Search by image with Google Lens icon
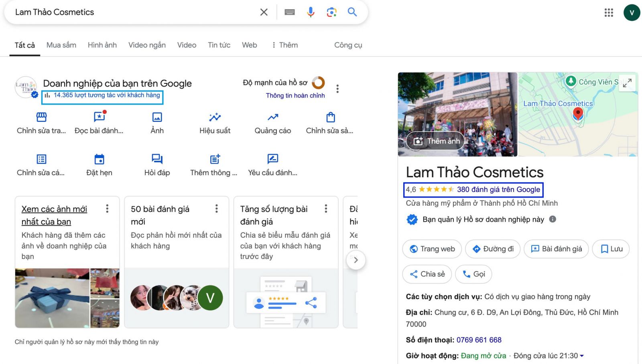The width and height of the screenshot is (642, 364). tap(331, 12)
